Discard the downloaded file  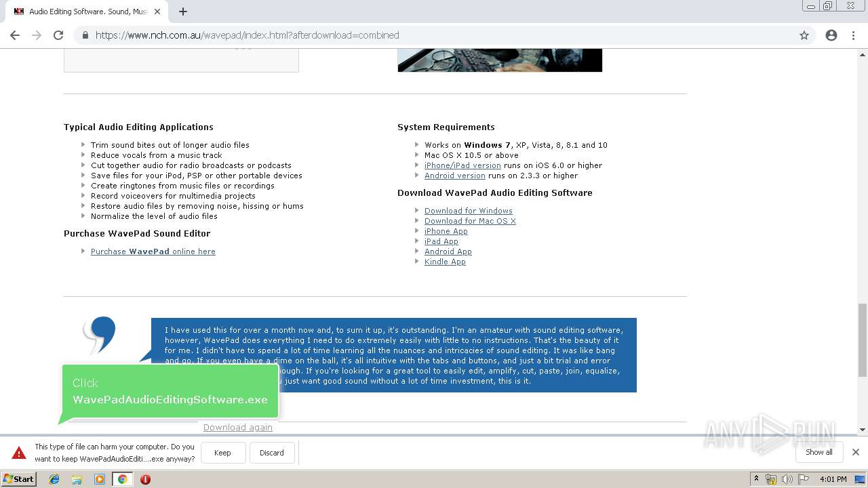click(272, 453)
